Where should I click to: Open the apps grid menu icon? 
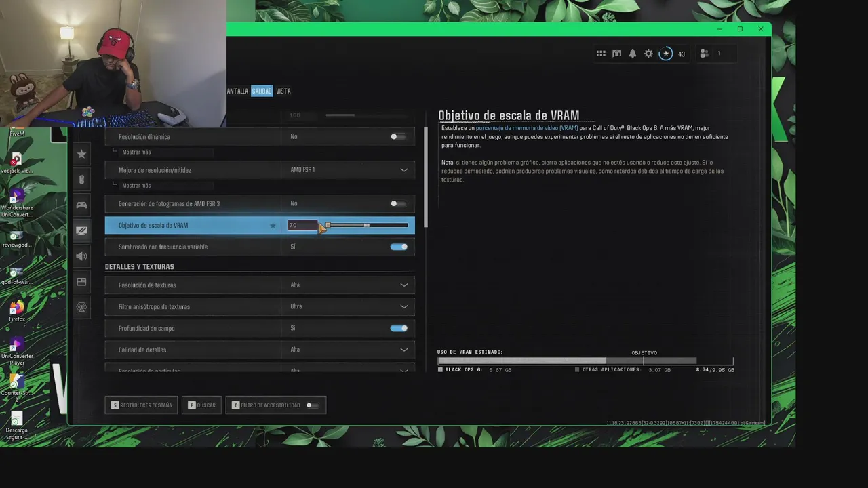pyautogui.click(x=601, y=54)
